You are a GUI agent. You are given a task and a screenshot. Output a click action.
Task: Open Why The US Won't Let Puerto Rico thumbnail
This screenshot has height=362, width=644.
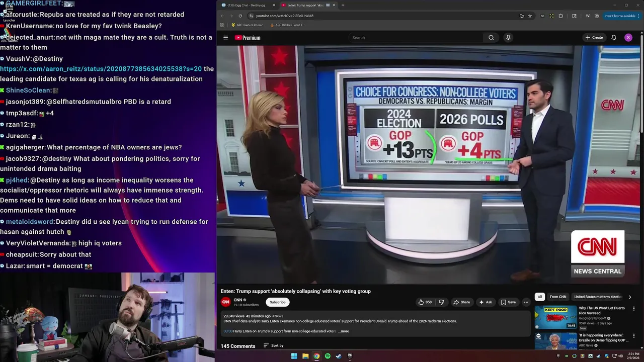click(x=555, y=317)
